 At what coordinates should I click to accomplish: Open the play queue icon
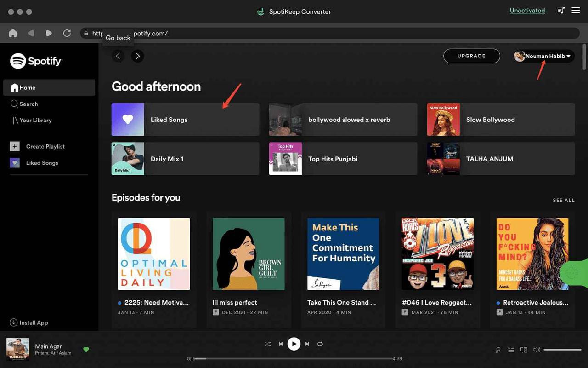tap(511, 350)
